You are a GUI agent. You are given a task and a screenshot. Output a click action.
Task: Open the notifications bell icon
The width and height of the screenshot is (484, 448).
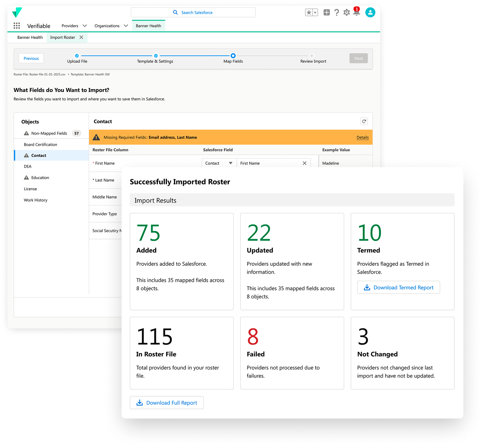coord(357,12)
